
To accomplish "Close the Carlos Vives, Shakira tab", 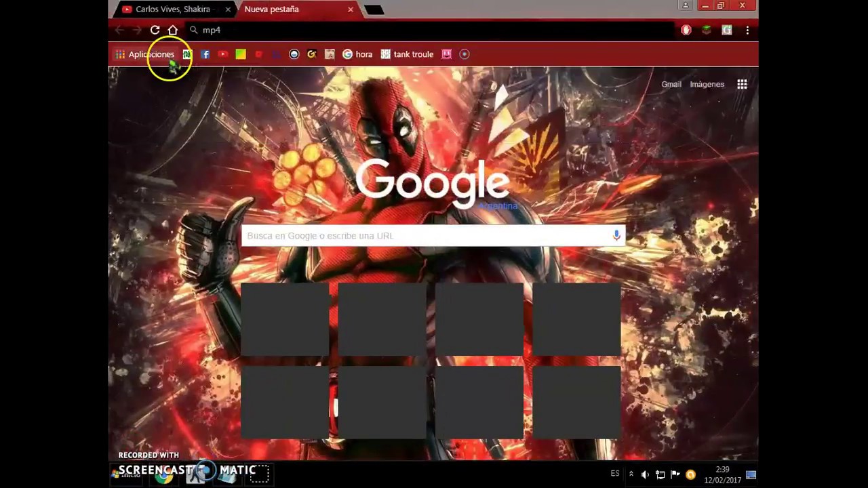I will (x=228, y=9).
